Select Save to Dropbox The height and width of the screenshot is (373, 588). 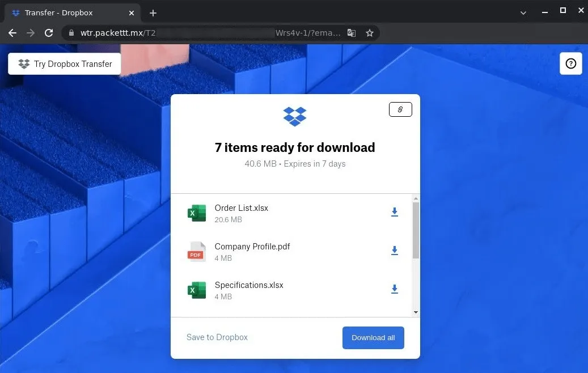pos(217,337)
